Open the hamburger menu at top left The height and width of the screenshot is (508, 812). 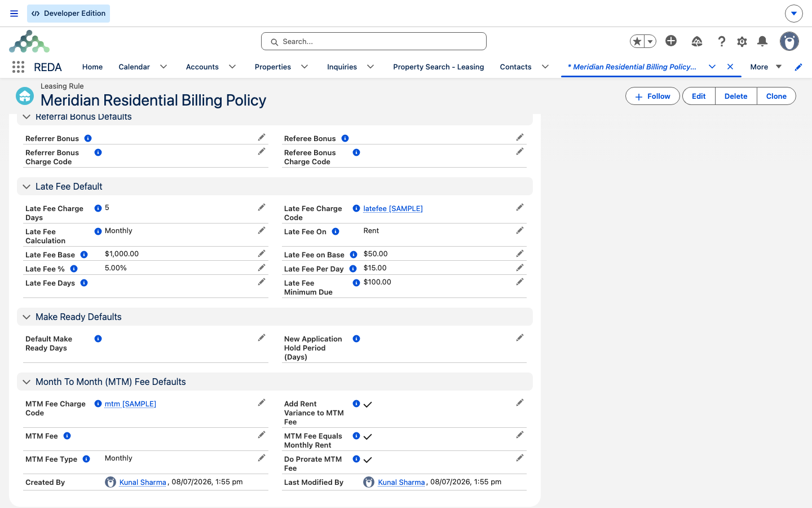tap(14, 14)
